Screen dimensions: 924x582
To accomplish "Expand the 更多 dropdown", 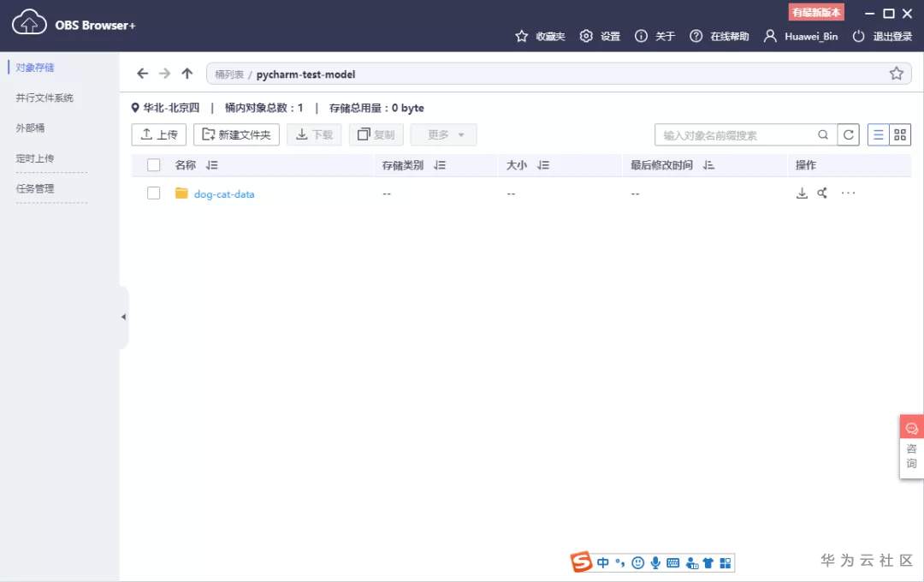I will point(443,134).
